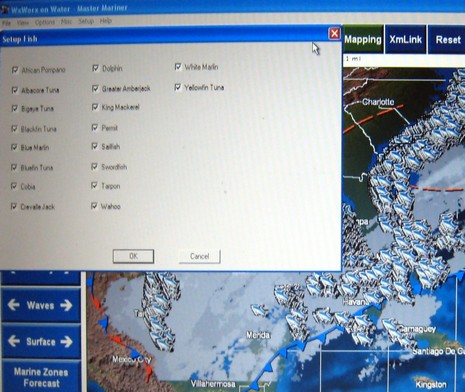Confirm fish selection with OK
Screen dimensions: 465x392
(x=133, y=256)
